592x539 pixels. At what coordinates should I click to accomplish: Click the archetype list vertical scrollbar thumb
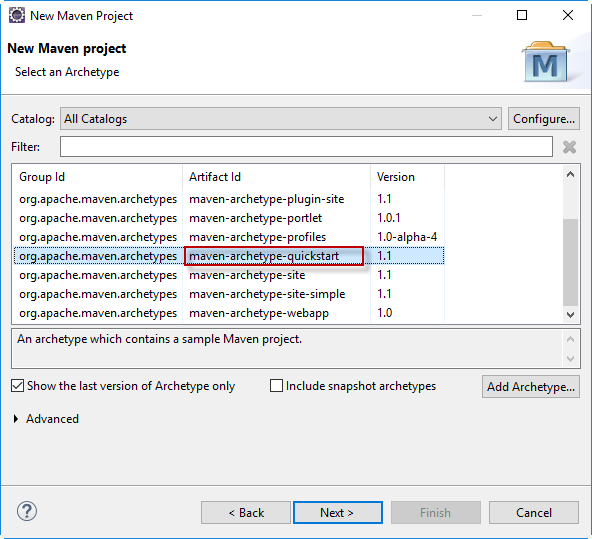pos(570,262)
